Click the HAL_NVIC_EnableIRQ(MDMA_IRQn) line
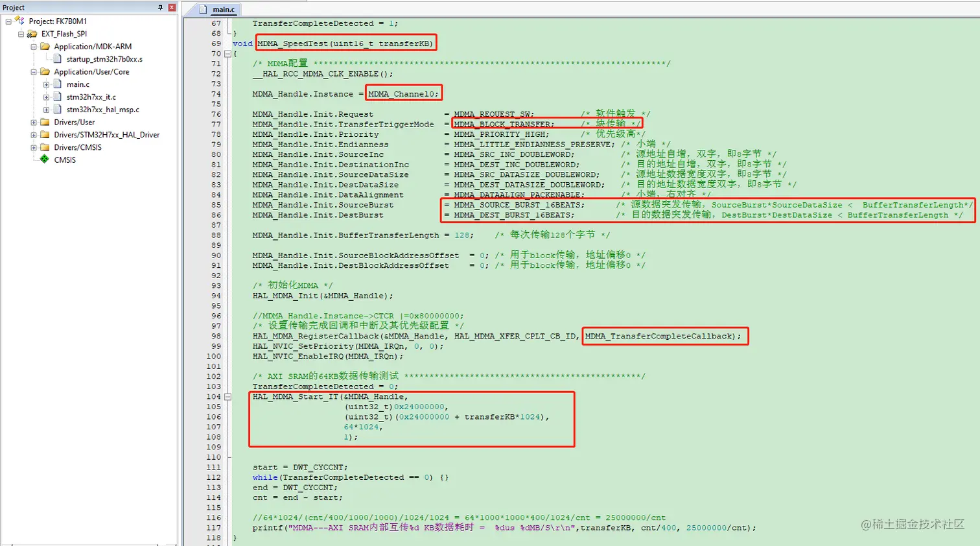 pyautogui.click(x=328, y=356)
